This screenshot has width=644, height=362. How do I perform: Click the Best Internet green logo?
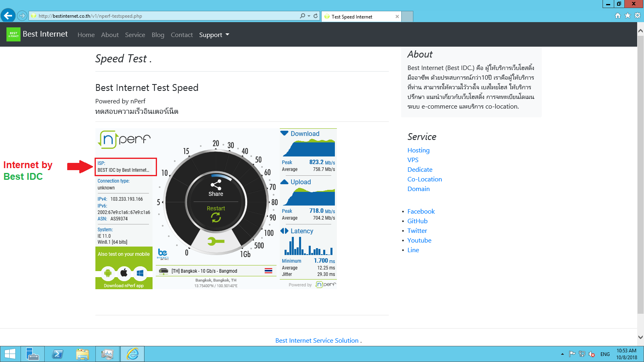pyautogui.click(x=13, y=34)
